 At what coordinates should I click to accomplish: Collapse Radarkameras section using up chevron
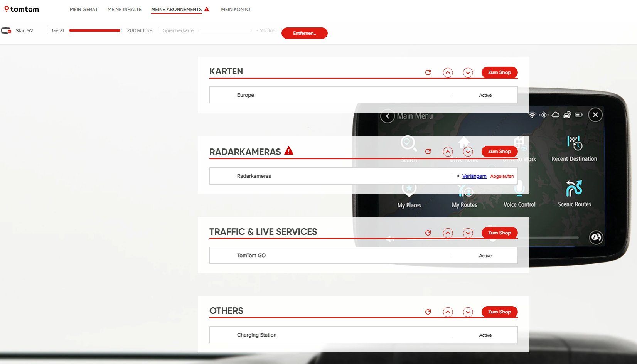click(x=448, y=152)
